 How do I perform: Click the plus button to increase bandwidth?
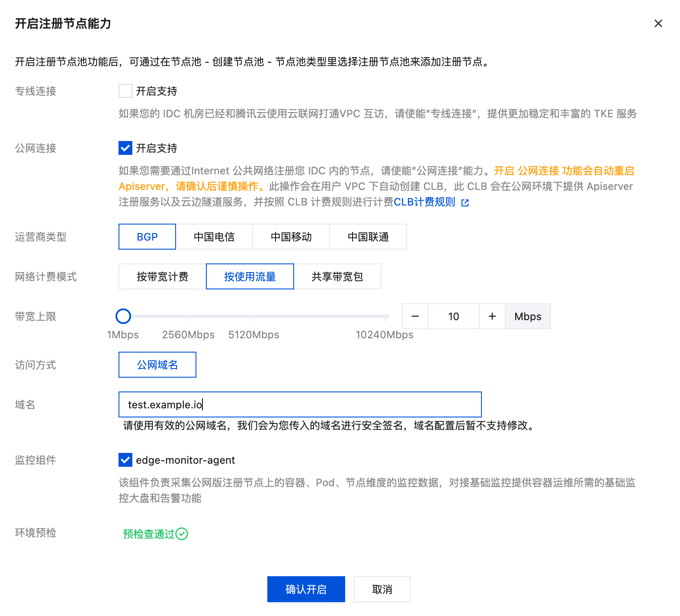[492, 316]
